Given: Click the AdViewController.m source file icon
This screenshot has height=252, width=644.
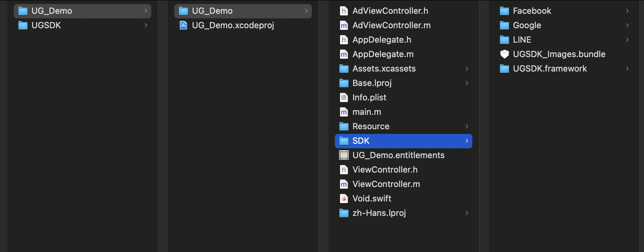Looking at the screenshot, I should (344, 25).
